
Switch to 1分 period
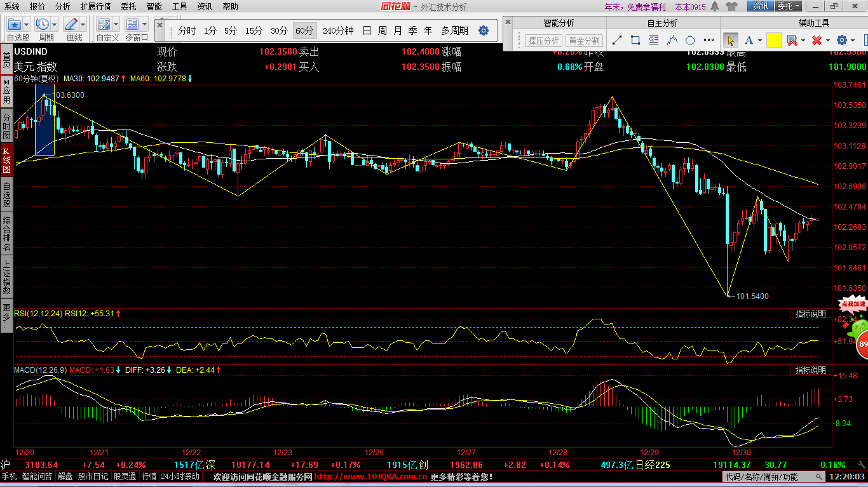click(210, 30)
